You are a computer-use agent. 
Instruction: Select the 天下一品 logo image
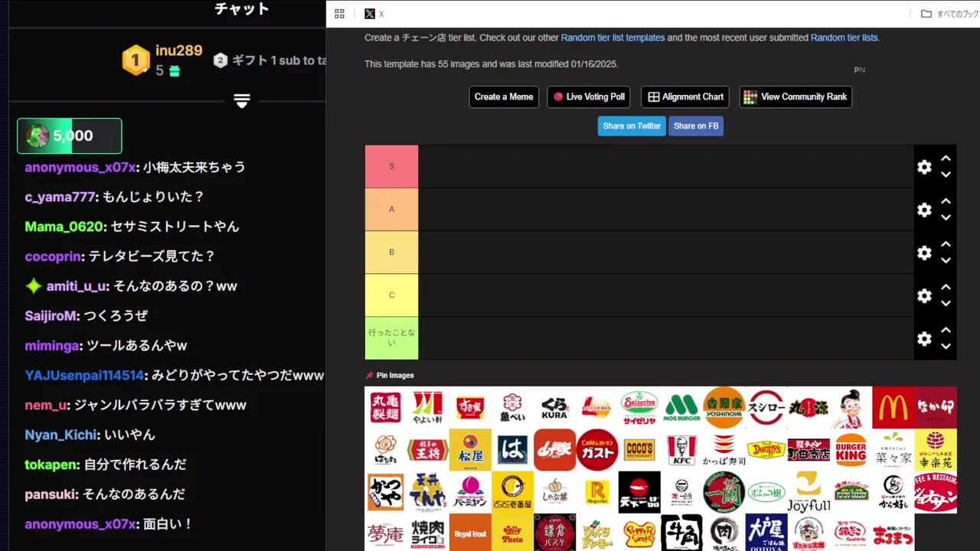click(639, 491)
